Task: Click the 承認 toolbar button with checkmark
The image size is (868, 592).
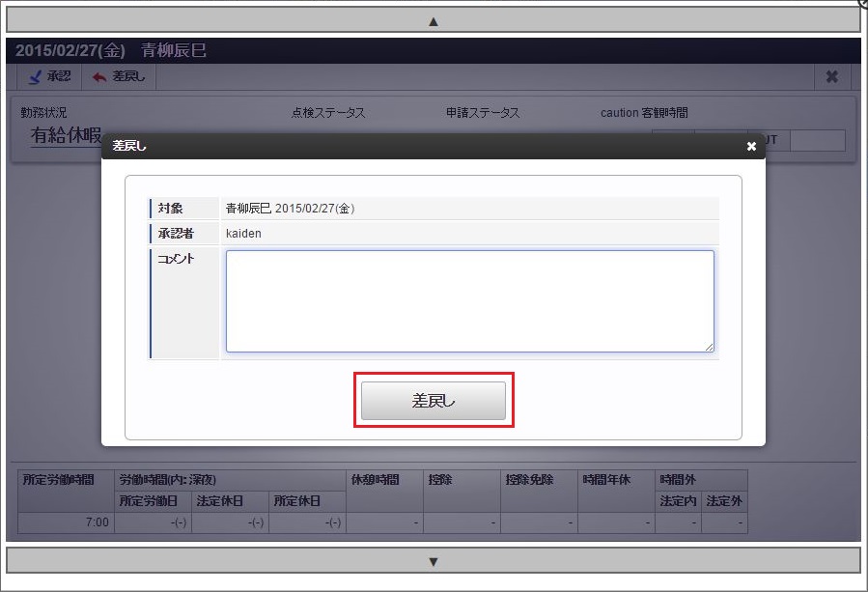Action: click(50, 76)
